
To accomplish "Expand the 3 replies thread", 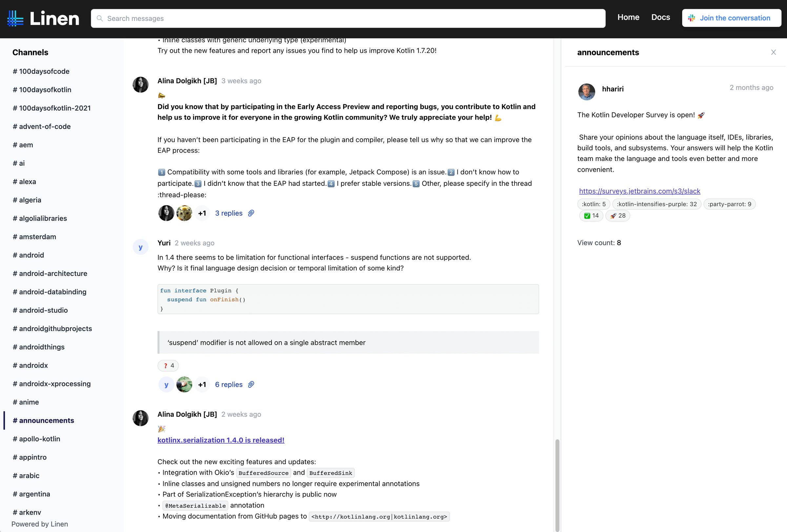I will tap(229, 213).
